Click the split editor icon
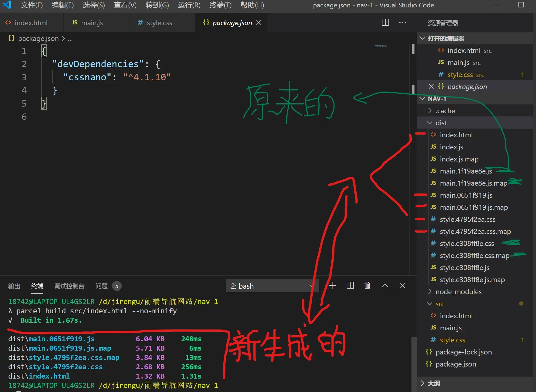This screenshot has height=392, width=536. click(385, 22)
